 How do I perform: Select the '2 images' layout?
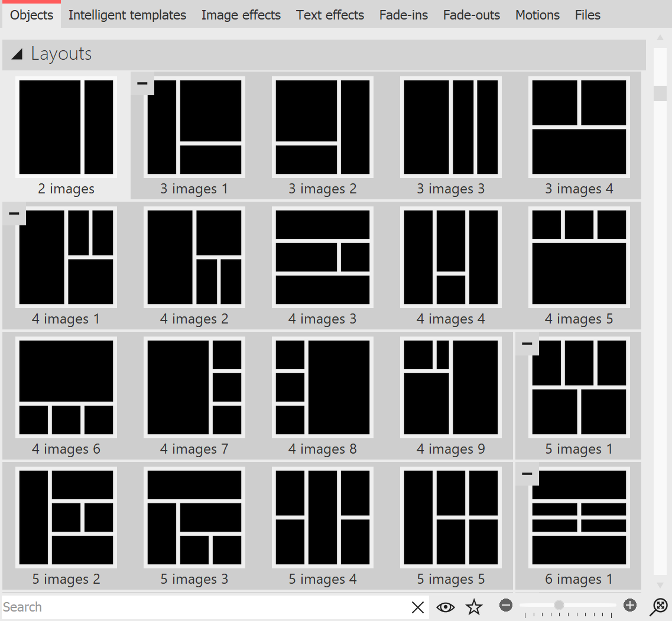coord(66,127)
